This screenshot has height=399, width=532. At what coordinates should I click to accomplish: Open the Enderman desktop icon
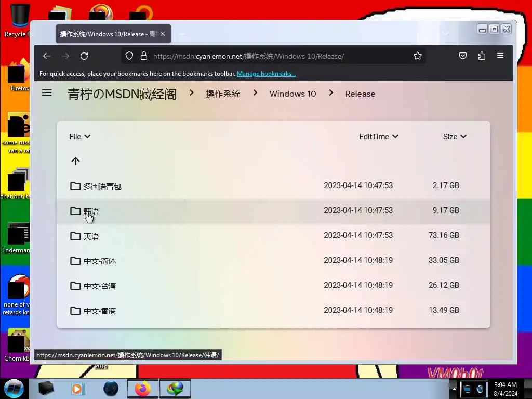(x=16, y=237)
